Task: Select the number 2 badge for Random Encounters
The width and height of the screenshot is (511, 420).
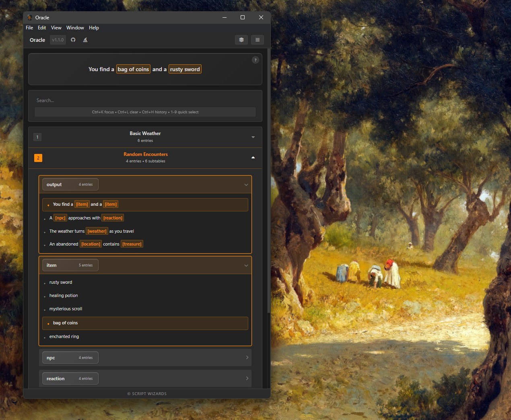Action: tap(38, 158)
